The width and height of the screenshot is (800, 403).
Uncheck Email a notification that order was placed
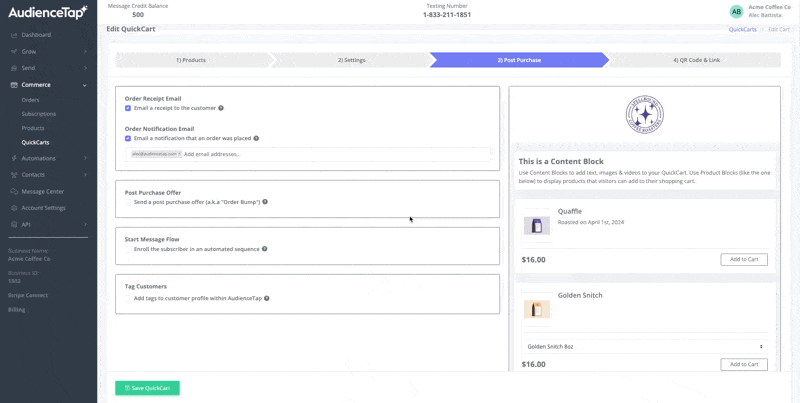click(x=128, y=138)
